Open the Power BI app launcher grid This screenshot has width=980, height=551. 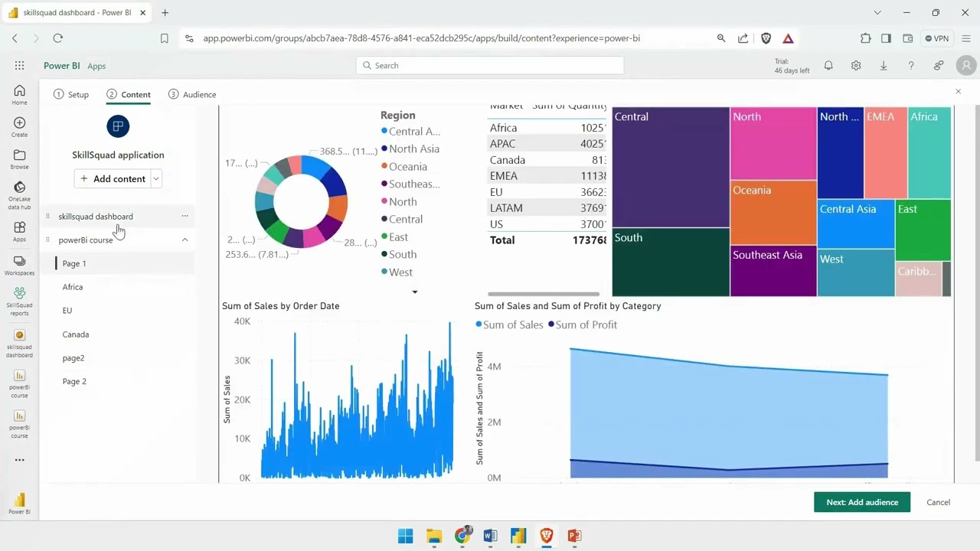pyautogui.click(x=19, y=66)
